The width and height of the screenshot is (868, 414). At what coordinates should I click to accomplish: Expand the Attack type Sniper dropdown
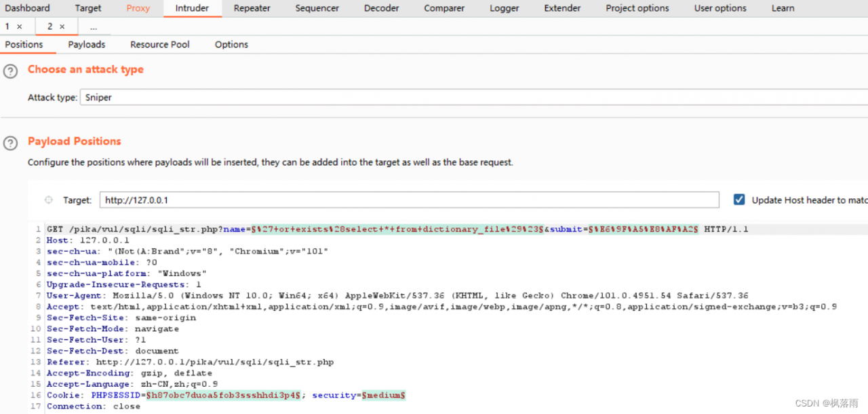click(x=474, y=97)
